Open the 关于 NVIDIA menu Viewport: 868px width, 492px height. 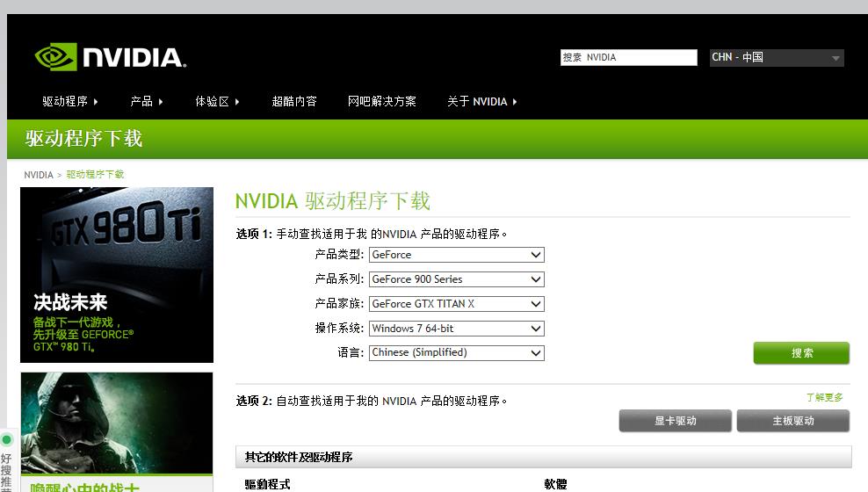tap(481, 101)
